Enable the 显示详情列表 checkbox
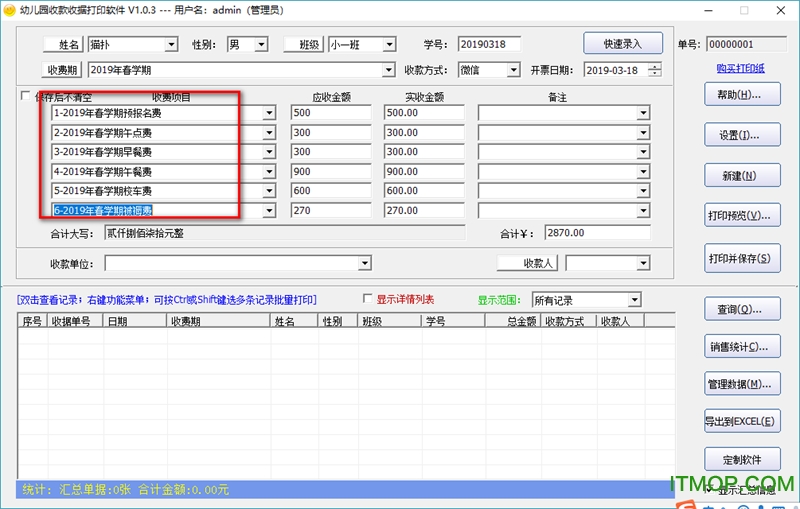The height and width of the screenshot is (509, 800). coord(368,299)
